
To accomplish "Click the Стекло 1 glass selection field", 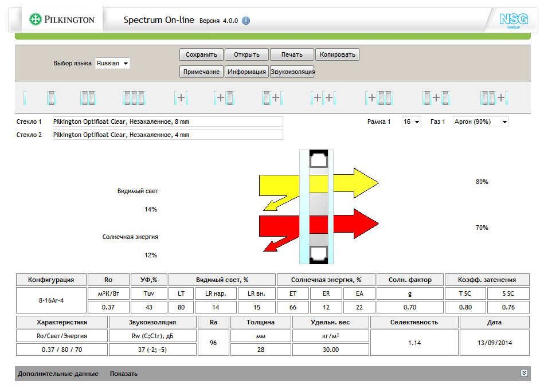I will (x=168, y=122).
